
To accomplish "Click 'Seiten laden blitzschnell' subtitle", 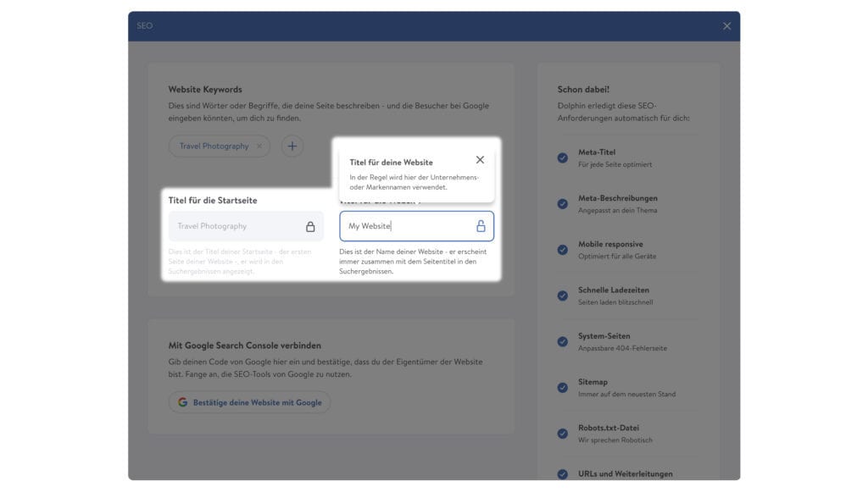I will point(615,301).
